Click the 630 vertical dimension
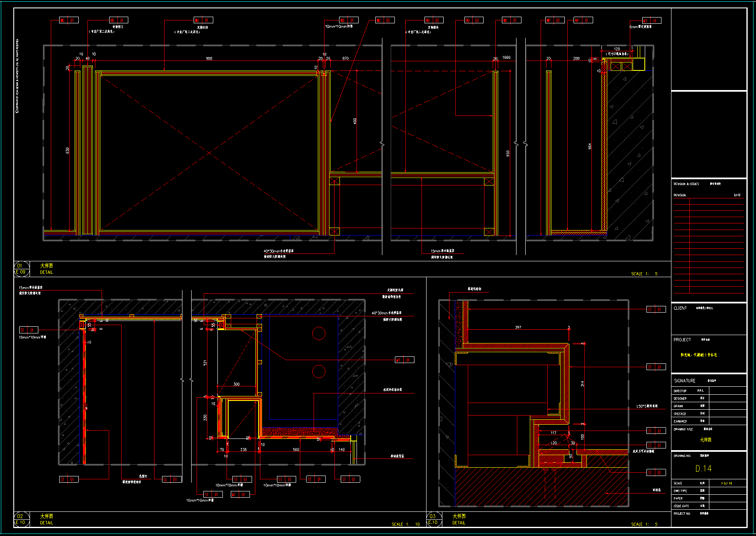 click(67, 150)
